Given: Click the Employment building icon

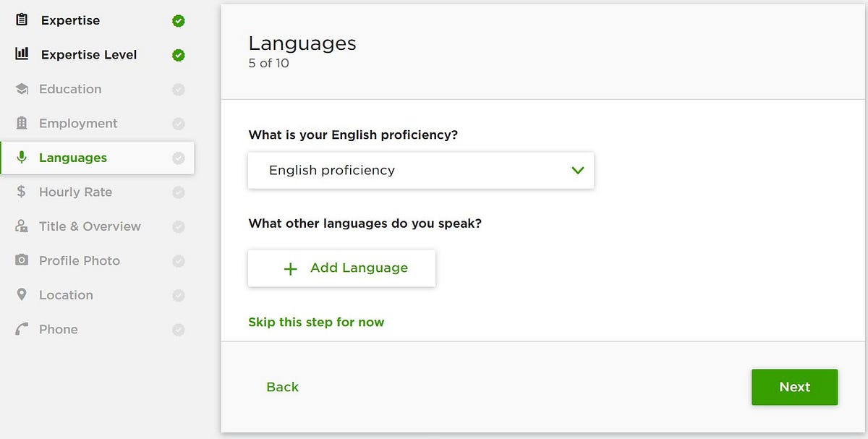Looking at the screenshot, I should click(x=22, y=124).
